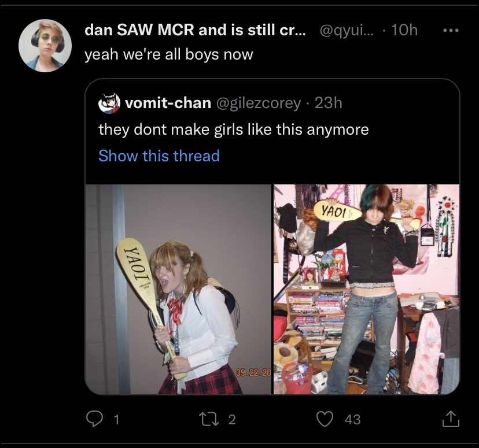
Task: Open the 10h timestamp
Action: [x=404, y=30]
